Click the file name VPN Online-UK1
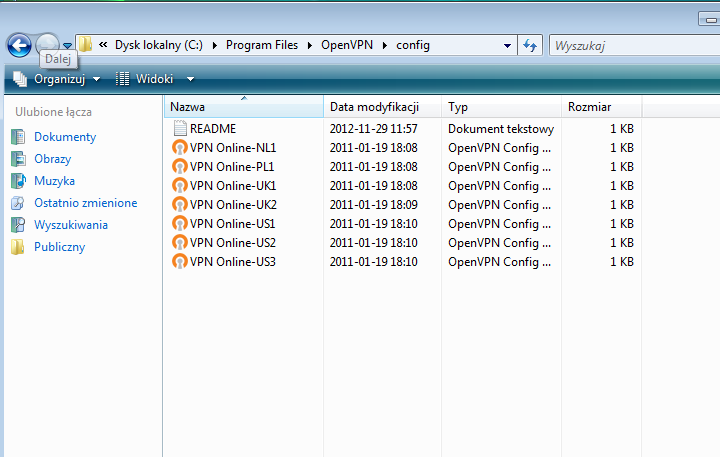The image size is (720, 457). 233,186
